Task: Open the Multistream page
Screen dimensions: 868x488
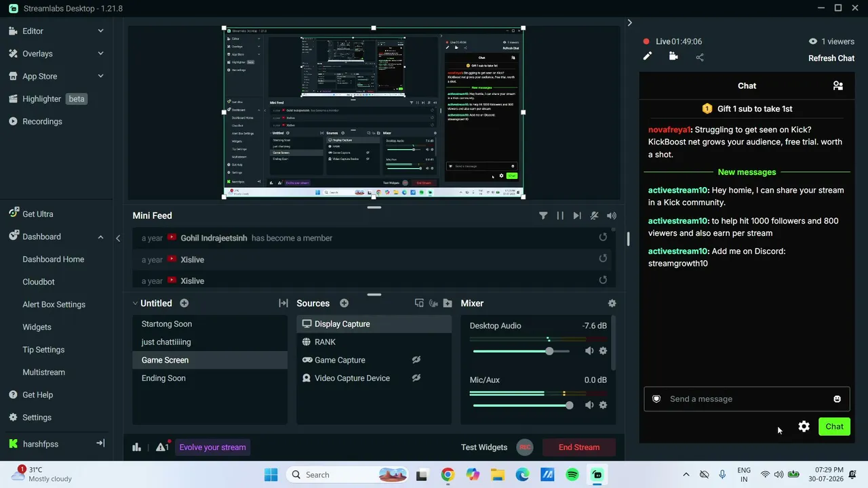Action: click(43, 372)
